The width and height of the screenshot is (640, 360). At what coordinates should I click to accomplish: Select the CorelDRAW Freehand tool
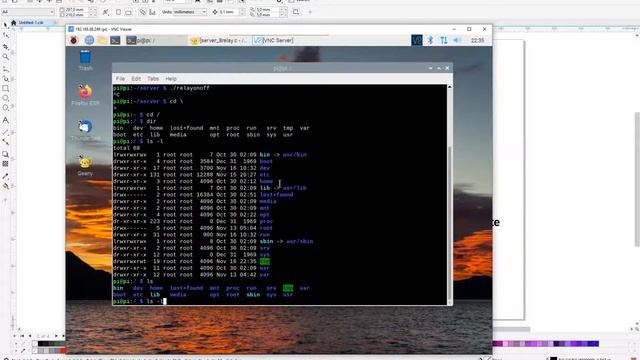click(5, 69)
